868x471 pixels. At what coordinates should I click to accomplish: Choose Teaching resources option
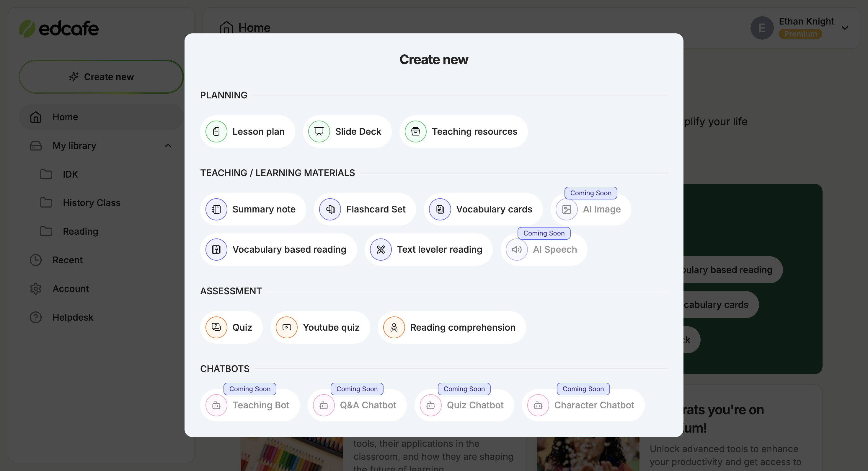[463, 131]
